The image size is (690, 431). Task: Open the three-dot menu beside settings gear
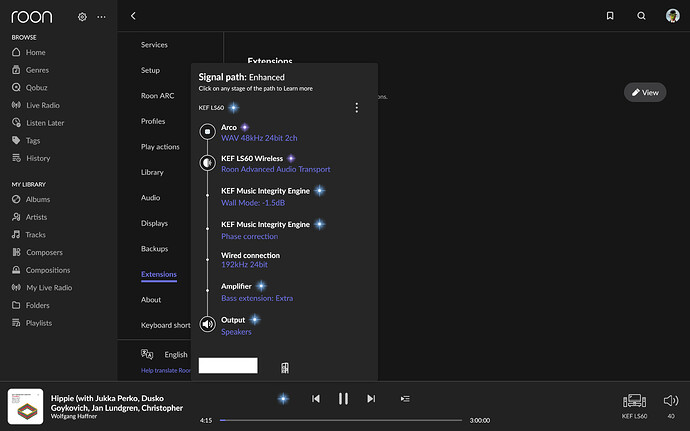[101, 17]
